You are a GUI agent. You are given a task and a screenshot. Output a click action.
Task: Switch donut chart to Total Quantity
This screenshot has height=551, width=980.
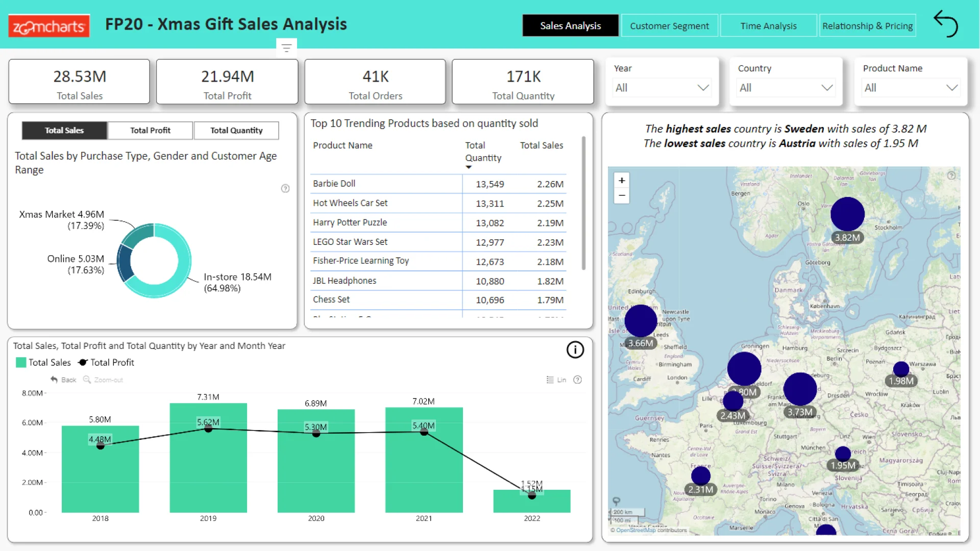pos(236,131)
